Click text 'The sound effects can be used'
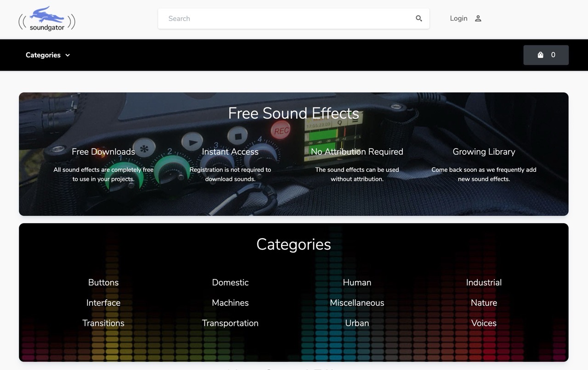588x370 pixels. coord(357,169)
